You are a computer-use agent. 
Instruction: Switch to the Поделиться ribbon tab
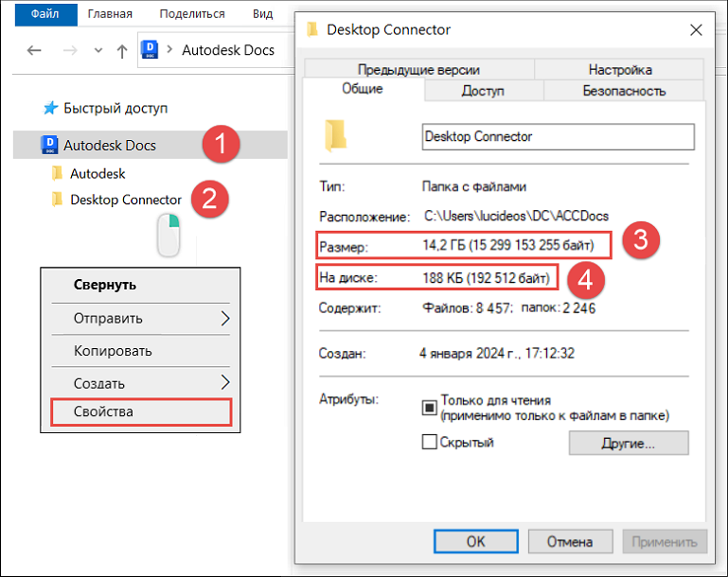point(192,14)
